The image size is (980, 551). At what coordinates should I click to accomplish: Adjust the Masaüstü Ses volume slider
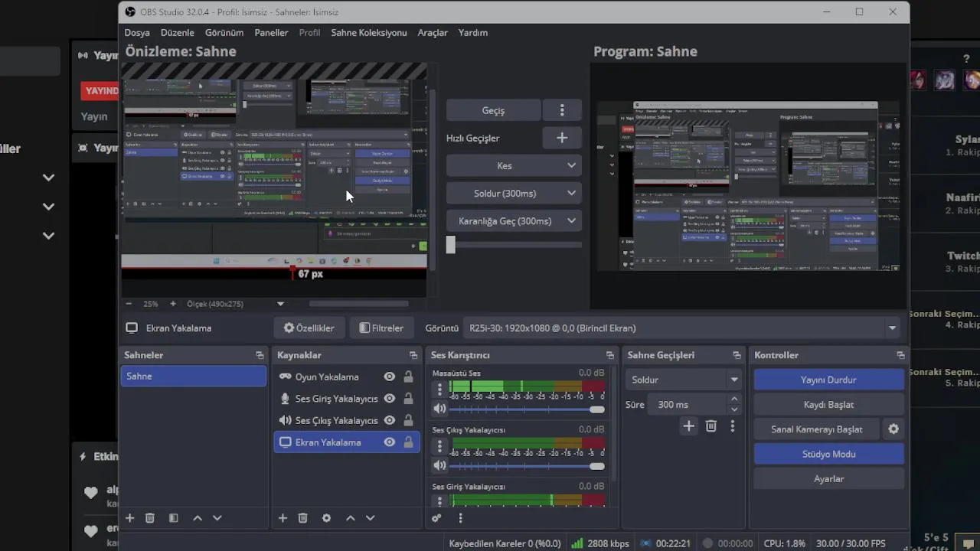coord(527,409)
